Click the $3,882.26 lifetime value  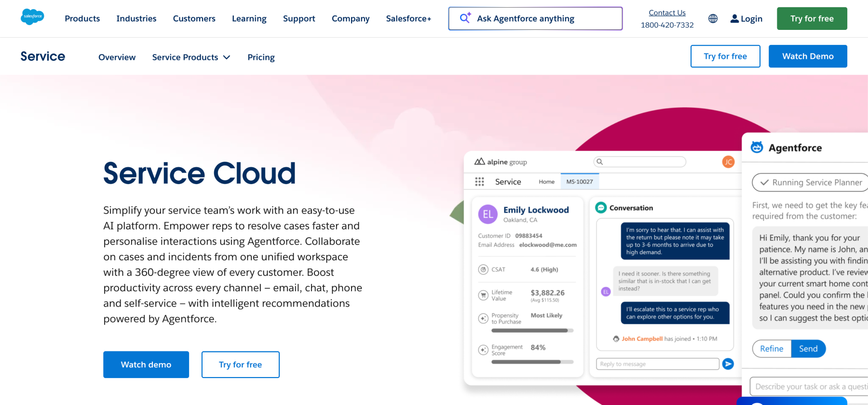coord(547,293)
